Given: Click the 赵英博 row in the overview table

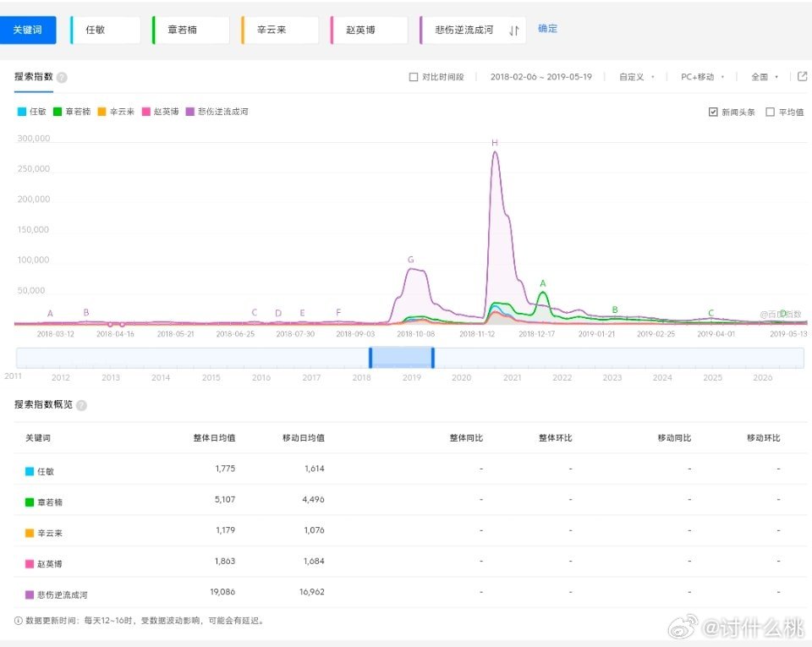Looking at the screenshot, I should [410, 562].
